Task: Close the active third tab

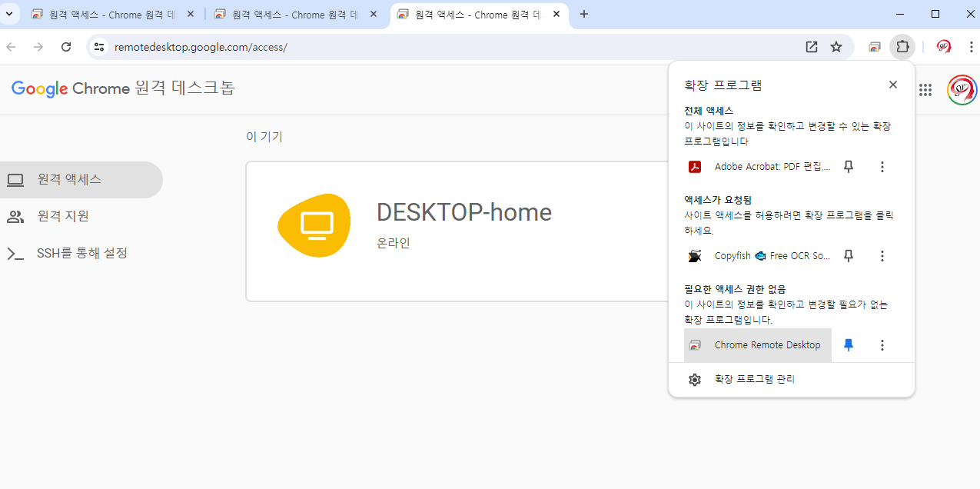Action: click(x=556, y=15)
